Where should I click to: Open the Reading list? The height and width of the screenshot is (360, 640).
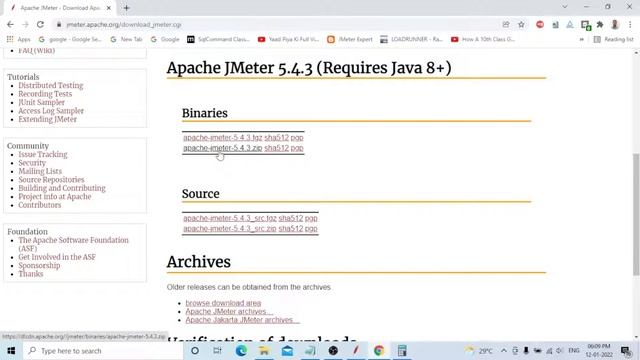coord(613,39)
